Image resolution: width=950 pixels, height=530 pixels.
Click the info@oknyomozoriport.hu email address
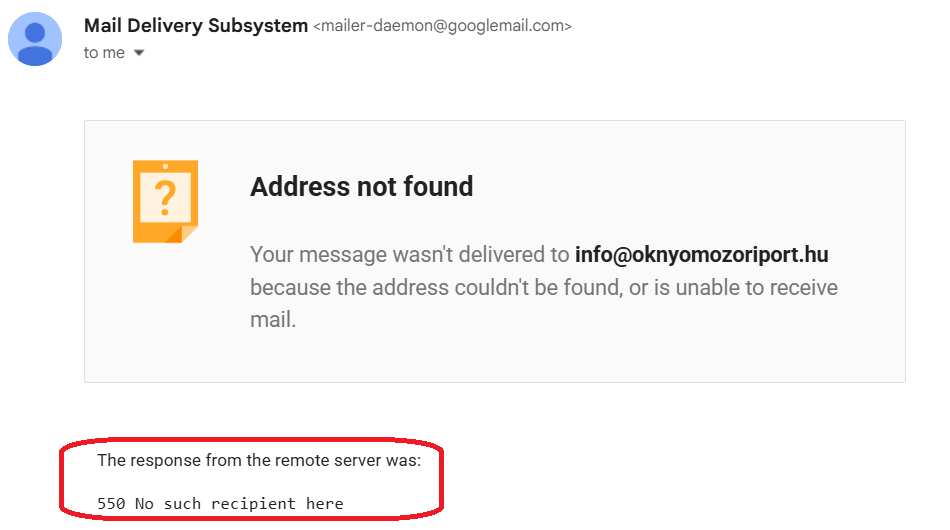(701, 255)
